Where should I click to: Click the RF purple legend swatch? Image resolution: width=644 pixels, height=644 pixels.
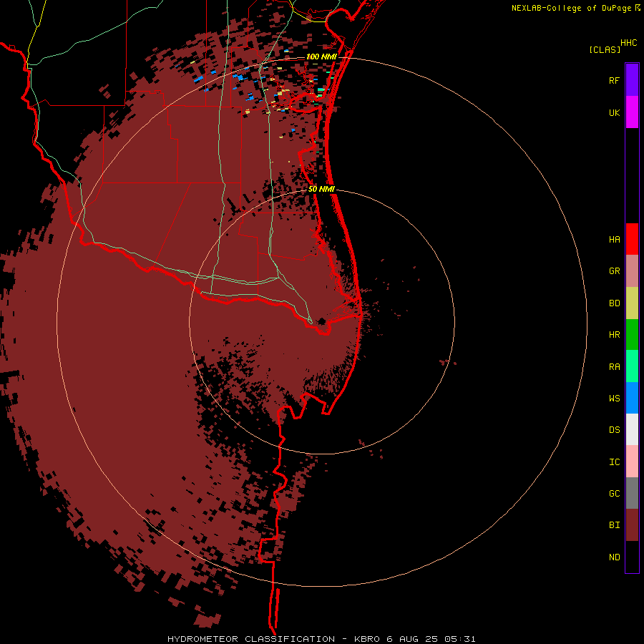pos(632,80)
